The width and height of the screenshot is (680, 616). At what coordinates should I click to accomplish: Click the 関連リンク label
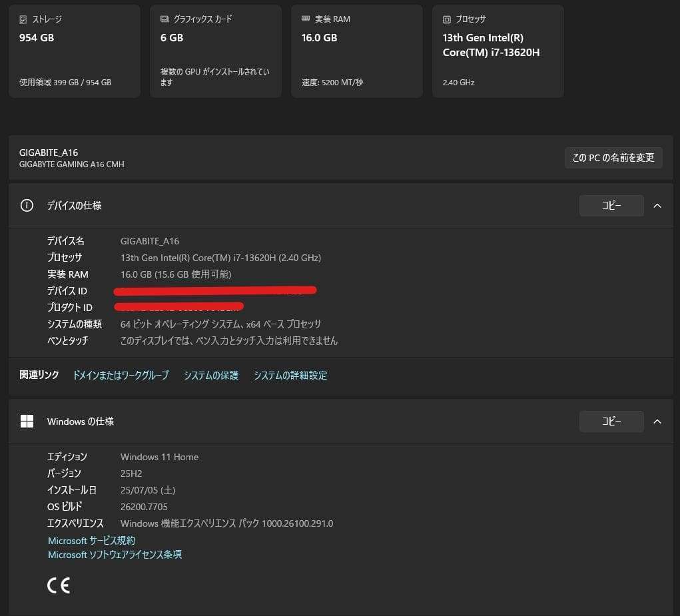click(x=39, y=374)
